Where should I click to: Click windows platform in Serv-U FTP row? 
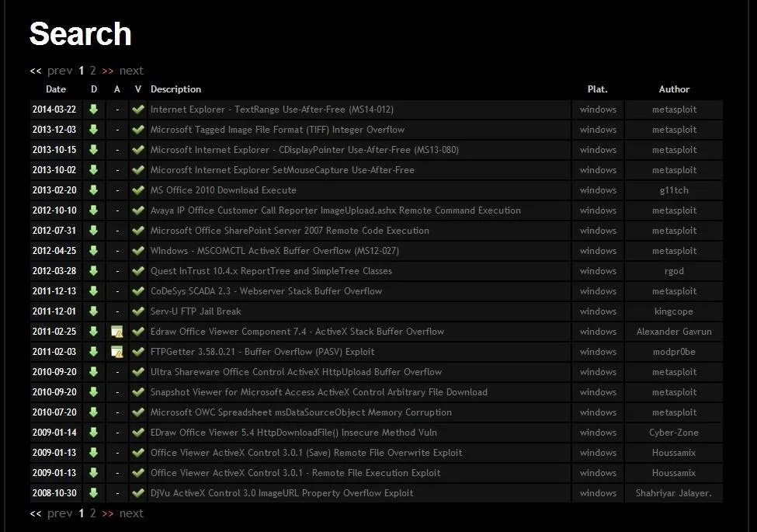pos(598,311)
